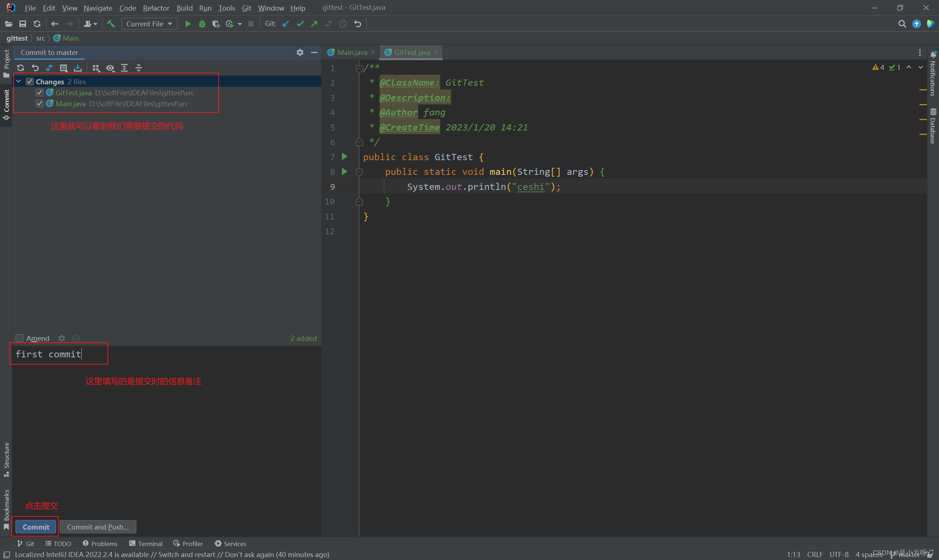The image size is (939, 560).
Task: Open the Refactor menu
Action: tap(156, 8)
